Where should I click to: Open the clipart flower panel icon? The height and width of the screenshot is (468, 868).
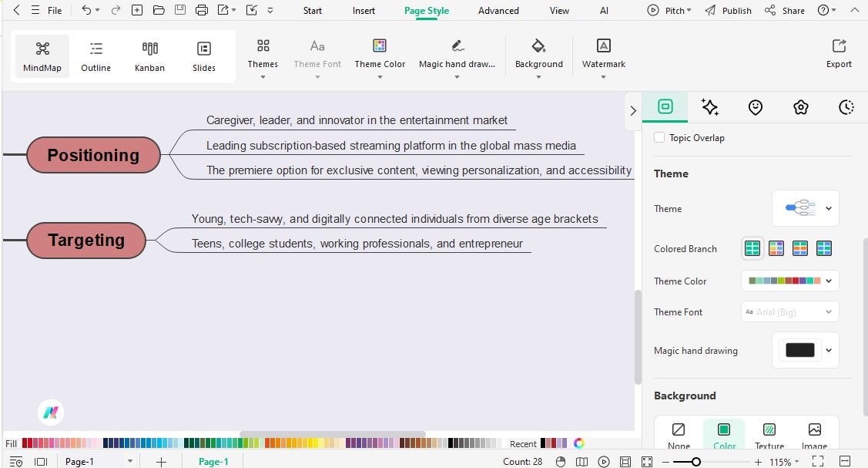tap(800, 107)
